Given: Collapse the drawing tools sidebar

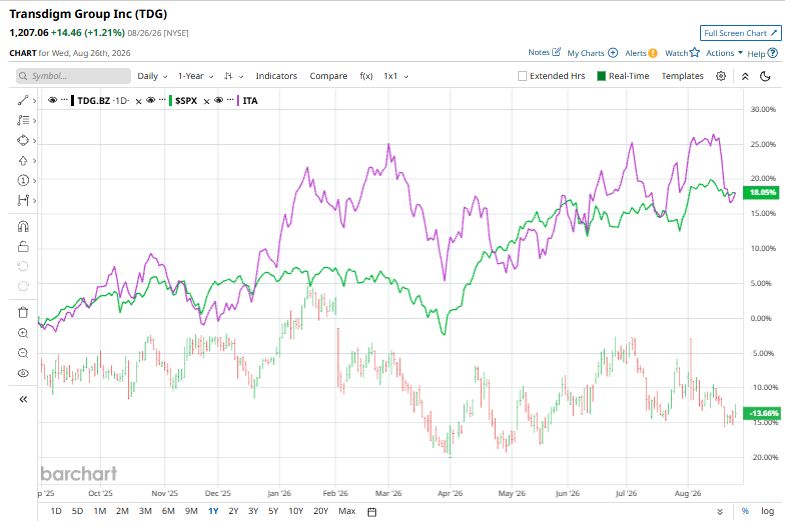Looking at the screenshot, I should click(23, 399).
